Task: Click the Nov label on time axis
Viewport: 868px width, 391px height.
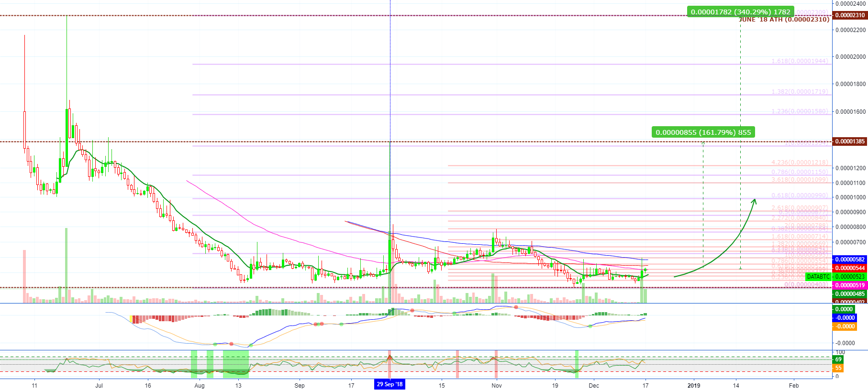Action: 497,386
